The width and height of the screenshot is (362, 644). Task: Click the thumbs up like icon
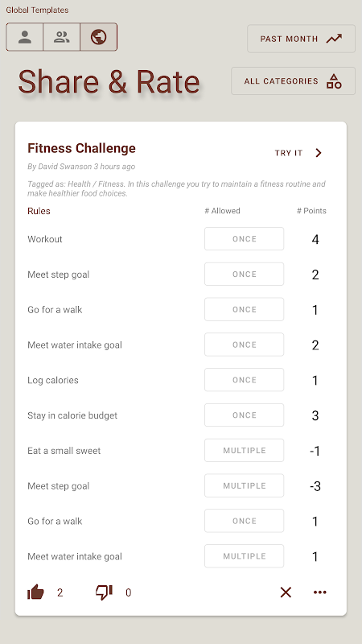point(35,592)
